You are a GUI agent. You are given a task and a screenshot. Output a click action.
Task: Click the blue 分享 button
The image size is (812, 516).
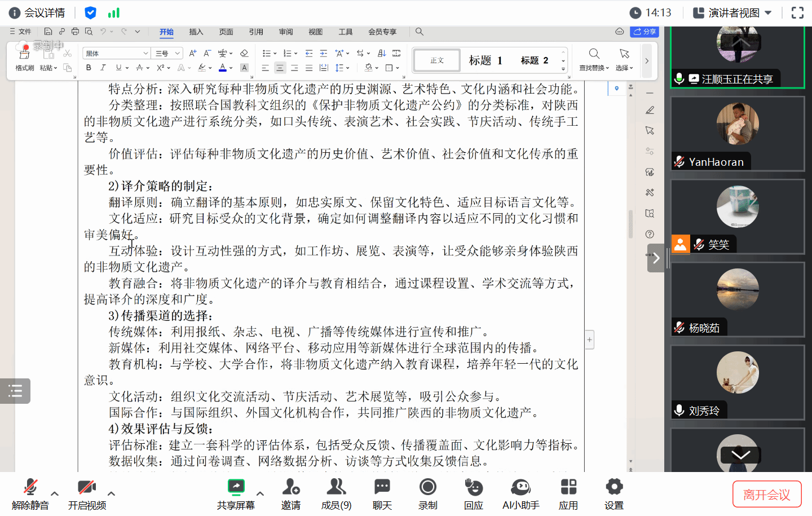pos(645,32)
